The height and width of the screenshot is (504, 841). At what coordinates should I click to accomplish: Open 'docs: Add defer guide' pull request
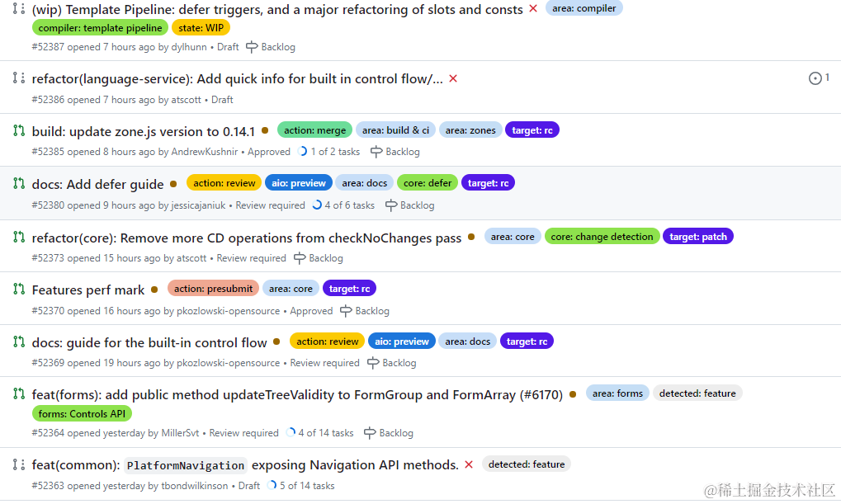97,184
